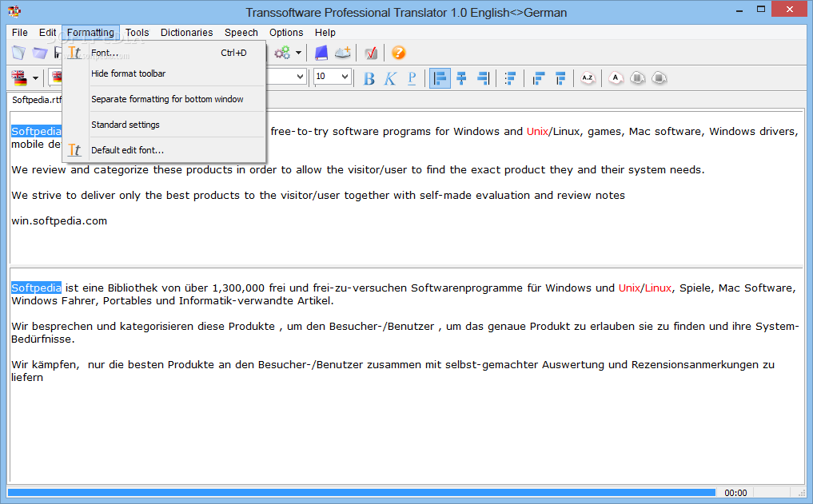The width and height of the screenshot is (813, 504).
Task: Click the A.Z speech bubble icon
Action: pyautogui.click(x=588, y=78)
